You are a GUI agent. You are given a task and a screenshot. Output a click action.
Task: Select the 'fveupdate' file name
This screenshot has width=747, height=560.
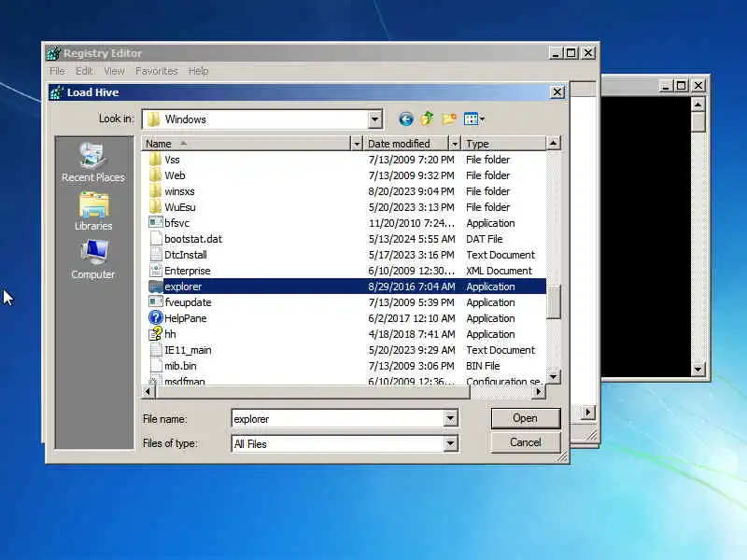(x=188, y=301)
